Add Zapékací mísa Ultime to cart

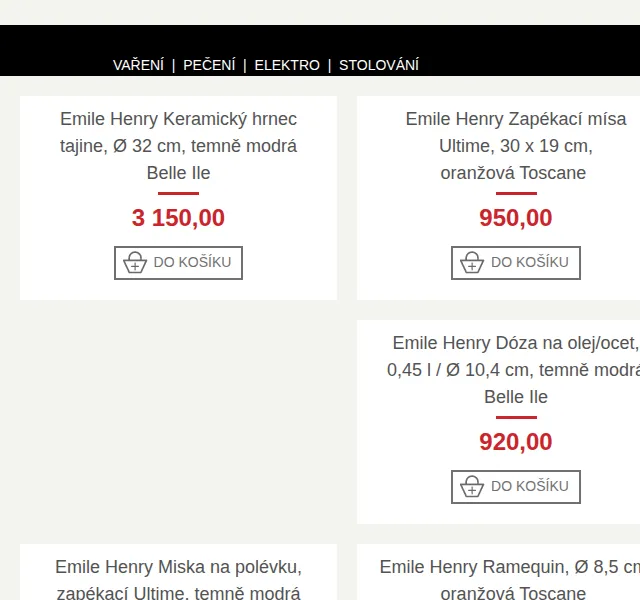click(x=516, y=263)
